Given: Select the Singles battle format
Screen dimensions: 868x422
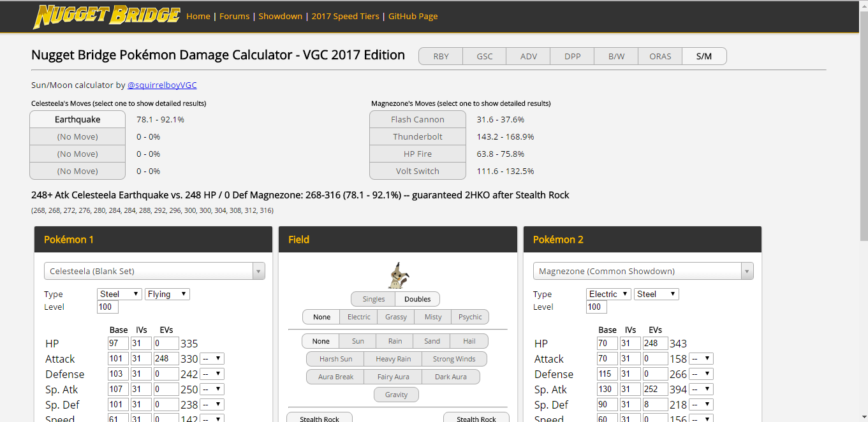Looking at the screenshot, I should pyautogui.click(x=373, y=299).
